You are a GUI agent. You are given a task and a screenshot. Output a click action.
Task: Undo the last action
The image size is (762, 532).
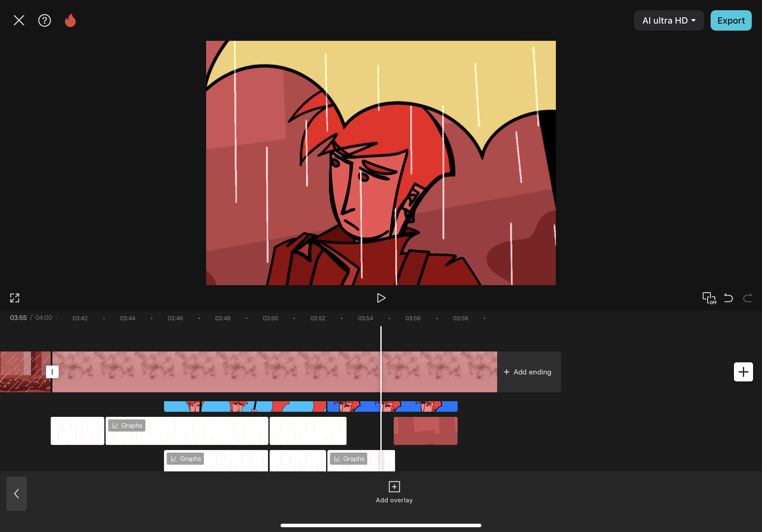[x=728, y=298]
